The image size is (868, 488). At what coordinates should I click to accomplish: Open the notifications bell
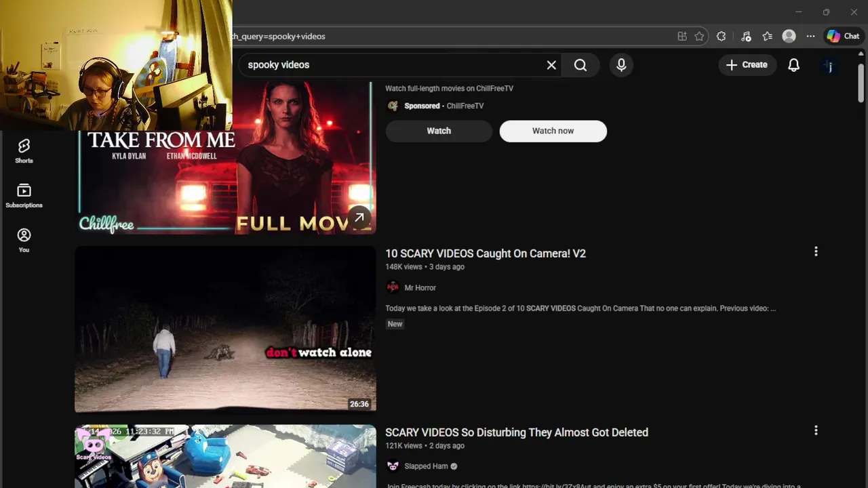coord(793,65)
